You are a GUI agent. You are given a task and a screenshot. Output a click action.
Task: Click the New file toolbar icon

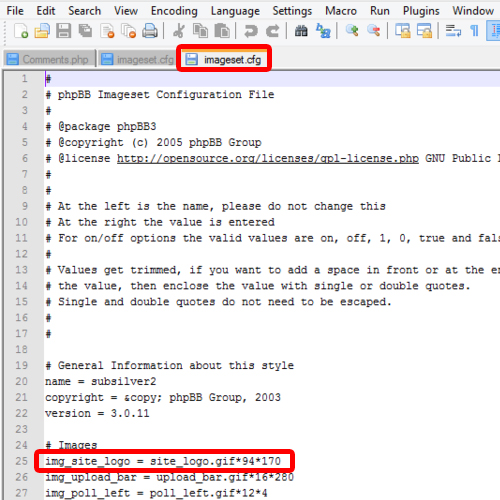click(21, 31)
